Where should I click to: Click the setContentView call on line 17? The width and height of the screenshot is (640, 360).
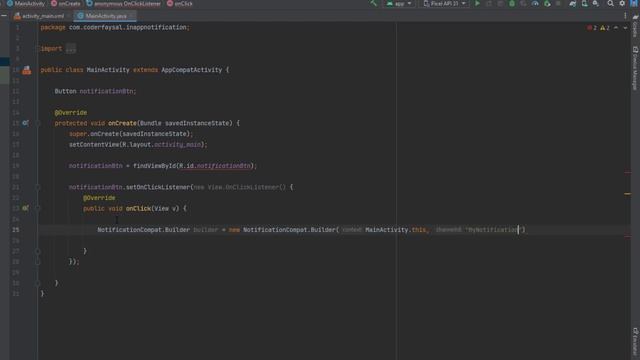coord(138,144)
